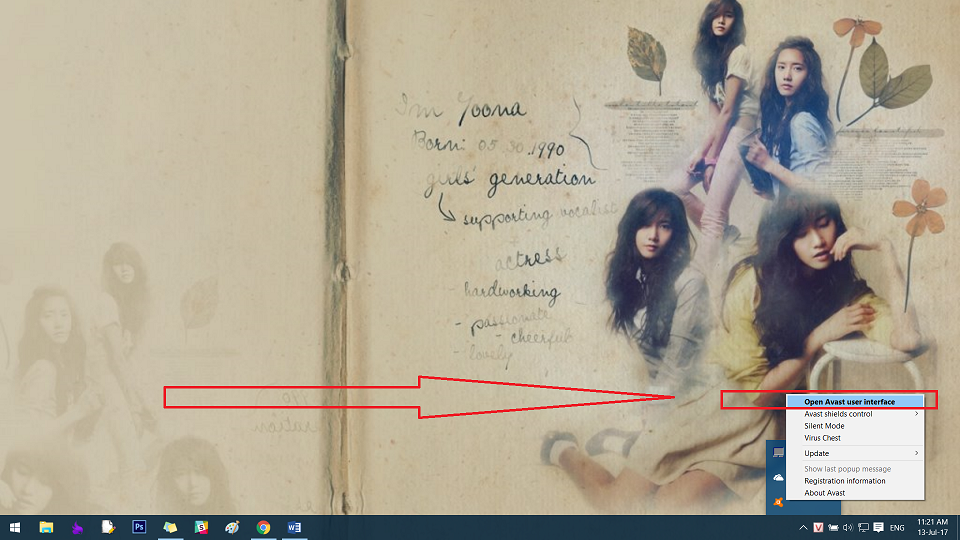Toggle Silent Mode in the Avast menu

tap(824, 426)
